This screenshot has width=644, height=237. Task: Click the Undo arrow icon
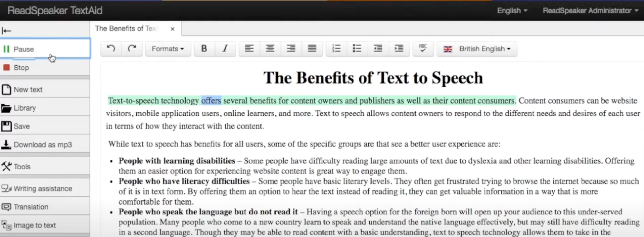111,49
